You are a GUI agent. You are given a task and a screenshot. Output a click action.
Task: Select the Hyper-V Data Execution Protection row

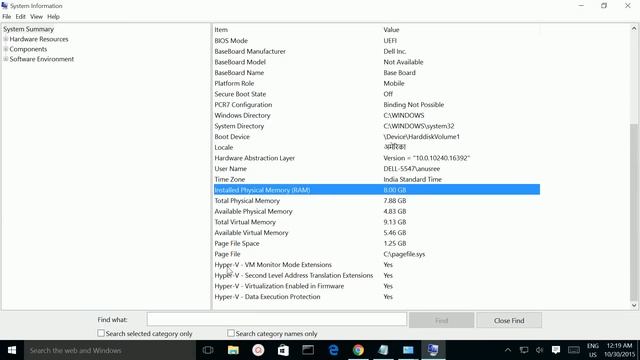tap(377, 297)
